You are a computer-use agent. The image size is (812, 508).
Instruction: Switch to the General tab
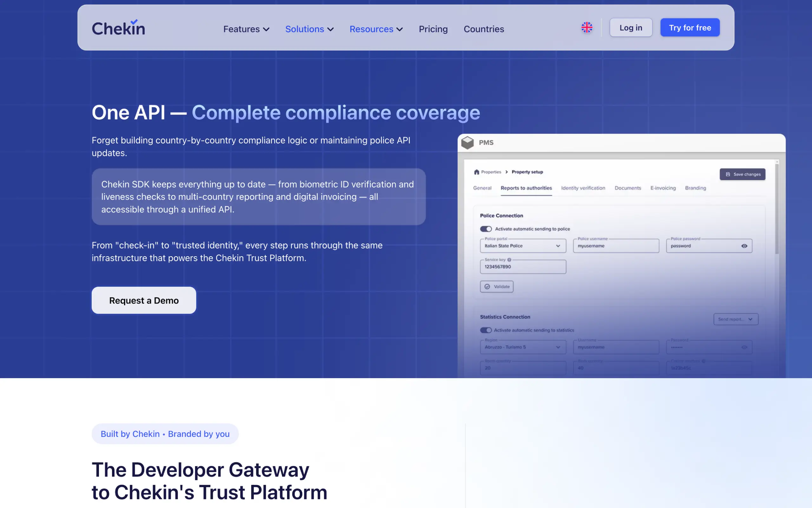click(482, 188)
